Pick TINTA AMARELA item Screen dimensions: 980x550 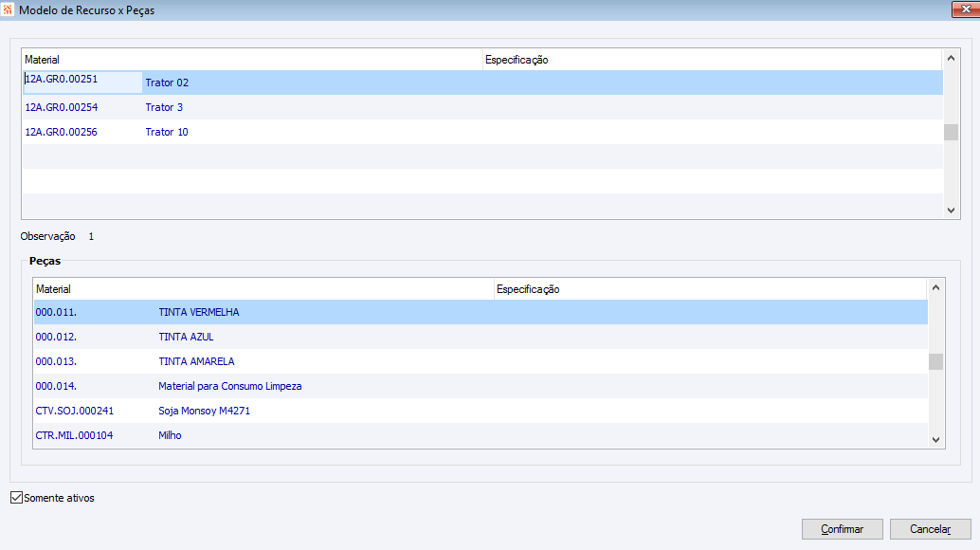coord(196,361)
